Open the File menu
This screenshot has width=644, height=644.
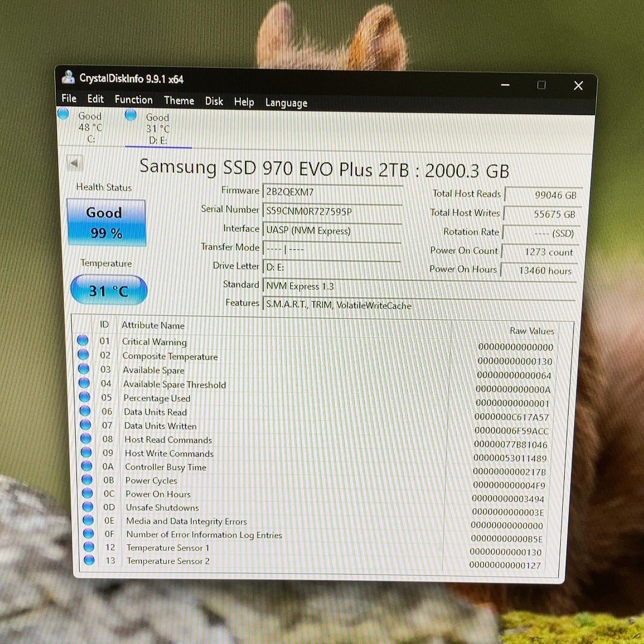(x=69, y=98)
